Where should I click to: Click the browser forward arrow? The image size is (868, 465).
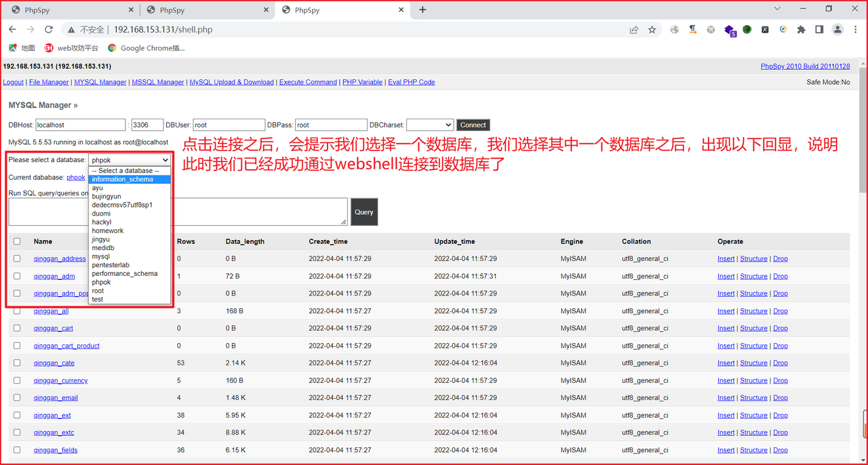[31, 30]
